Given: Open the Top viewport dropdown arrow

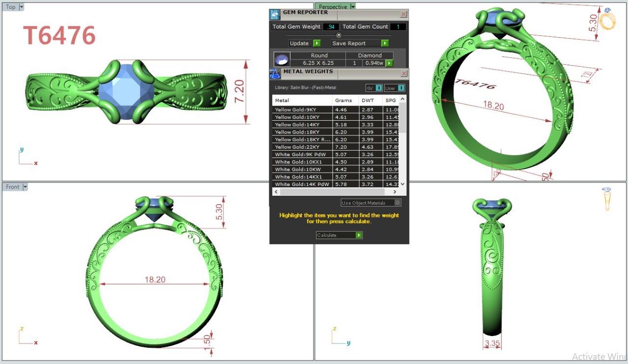Looking at the screenshot, I should pos(21,7).
